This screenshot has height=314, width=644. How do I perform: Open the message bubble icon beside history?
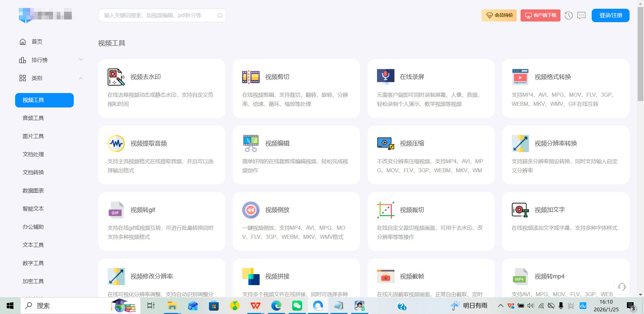[581, 15]
